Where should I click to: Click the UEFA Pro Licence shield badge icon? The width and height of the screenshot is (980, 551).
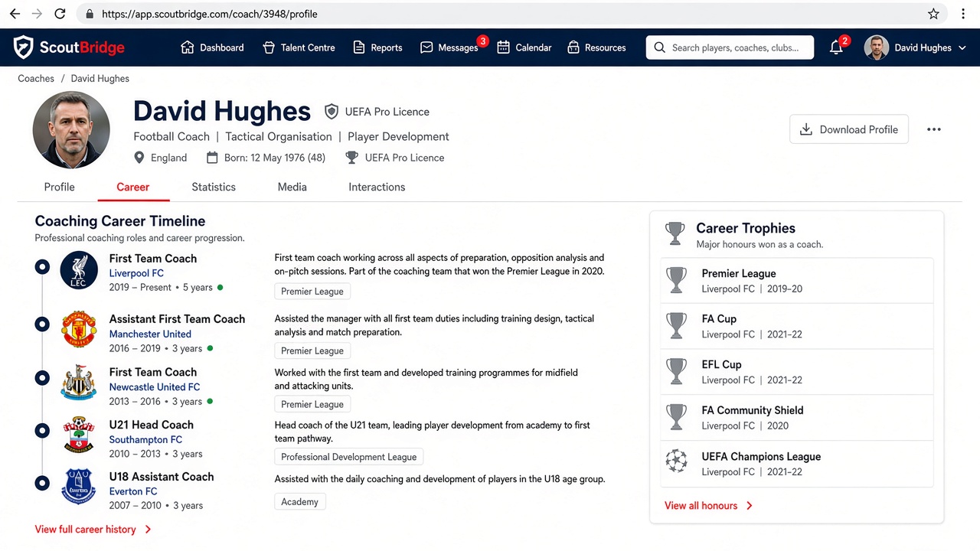point(332,112)
